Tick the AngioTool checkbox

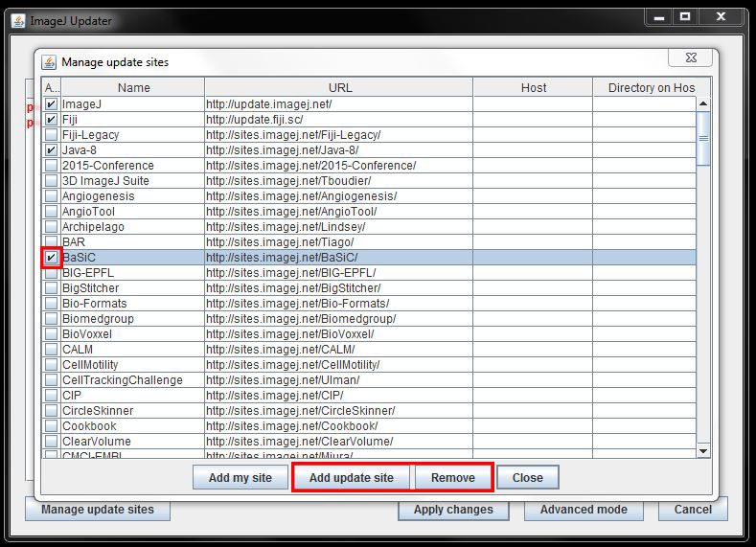[51, 212]
